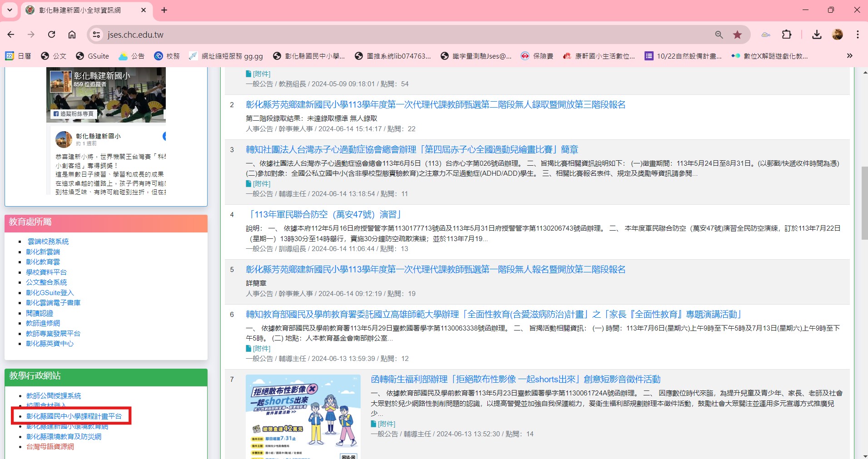Open the 彰化縣國民中小學課程計畫平台 link
Image resolution: width=868 pixels, height=459 pixels.
click(74, 416)
